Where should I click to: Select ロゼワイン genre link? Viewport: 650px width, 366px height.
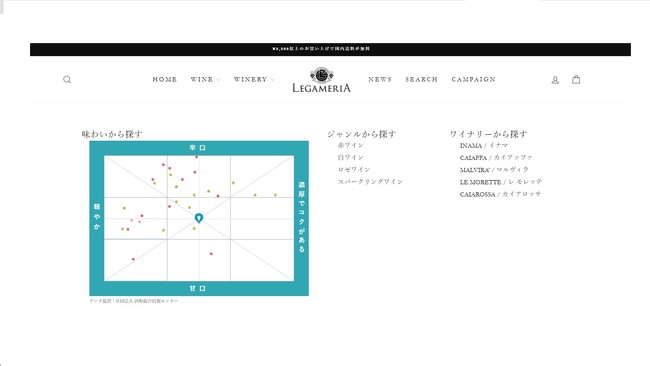354,169
